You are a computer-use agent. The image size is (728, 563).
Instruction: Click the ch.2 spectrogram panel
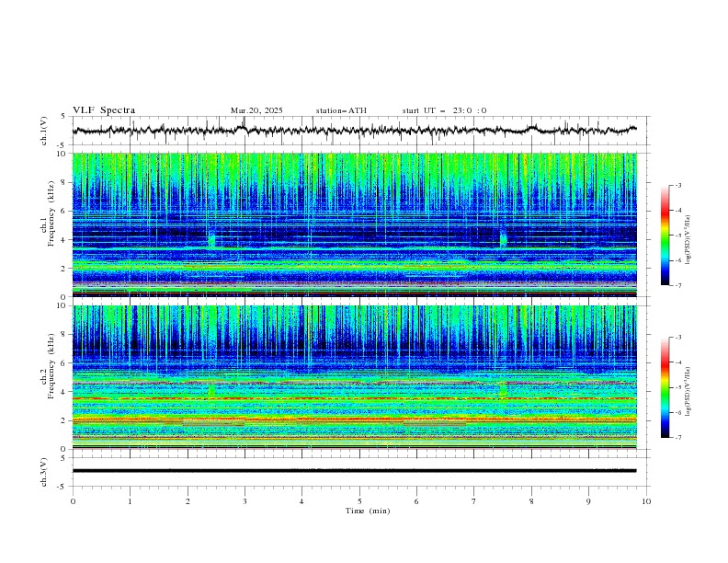tap(354, 377)
